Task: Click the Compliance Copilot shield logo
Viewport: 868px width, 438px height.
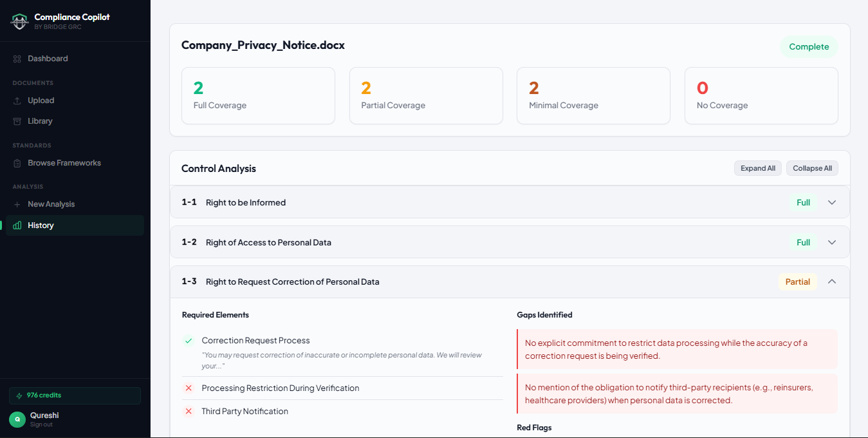Action: pos(19,20)
